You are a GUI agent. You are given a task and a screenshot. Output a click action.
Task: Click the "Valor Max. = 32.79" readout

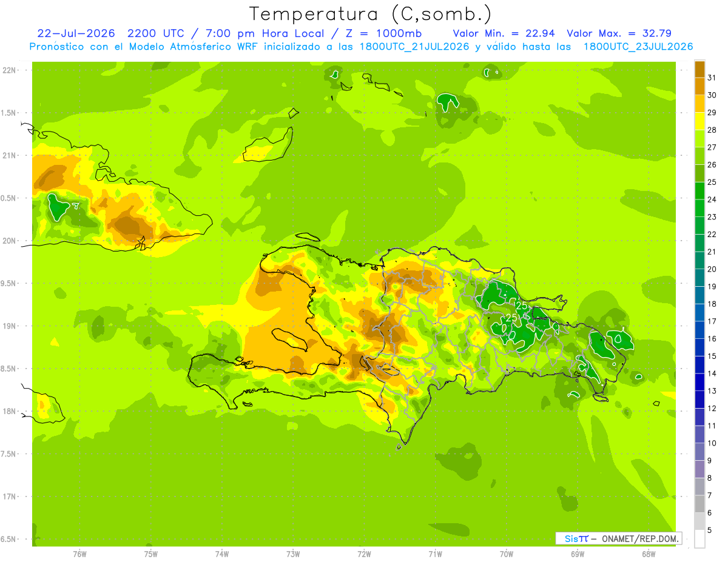[x=619, y=33]
